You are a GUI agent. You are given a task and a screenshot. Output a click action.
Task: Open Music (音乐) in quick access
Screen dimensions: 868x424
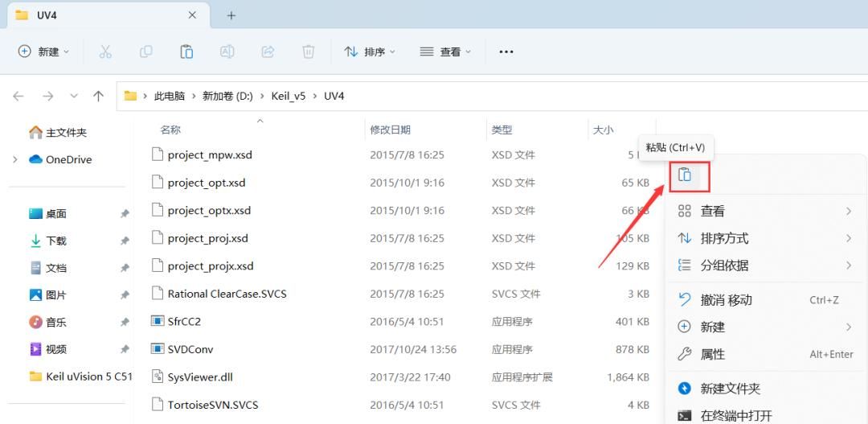click(x=47, y=322)
